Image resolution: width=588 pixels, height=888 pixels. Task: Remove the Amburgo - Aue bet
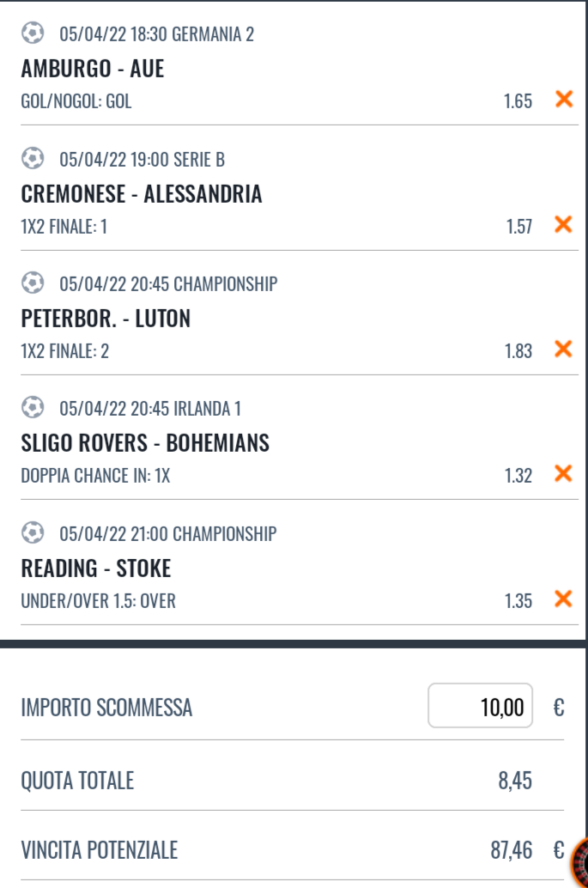point(564,99)
